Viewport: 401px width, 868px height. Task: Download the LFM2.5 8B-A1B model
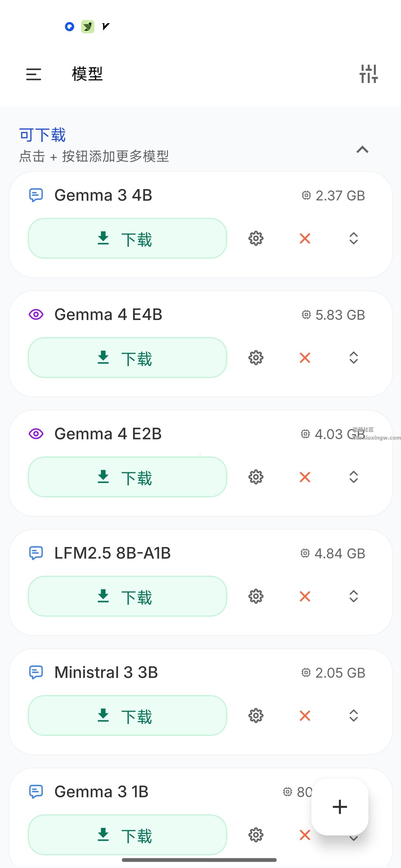[128, 597]
